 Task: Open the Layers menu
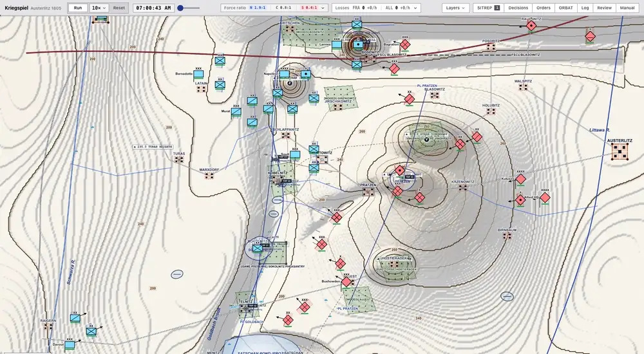pyautogui.click(x=455, y=8)
